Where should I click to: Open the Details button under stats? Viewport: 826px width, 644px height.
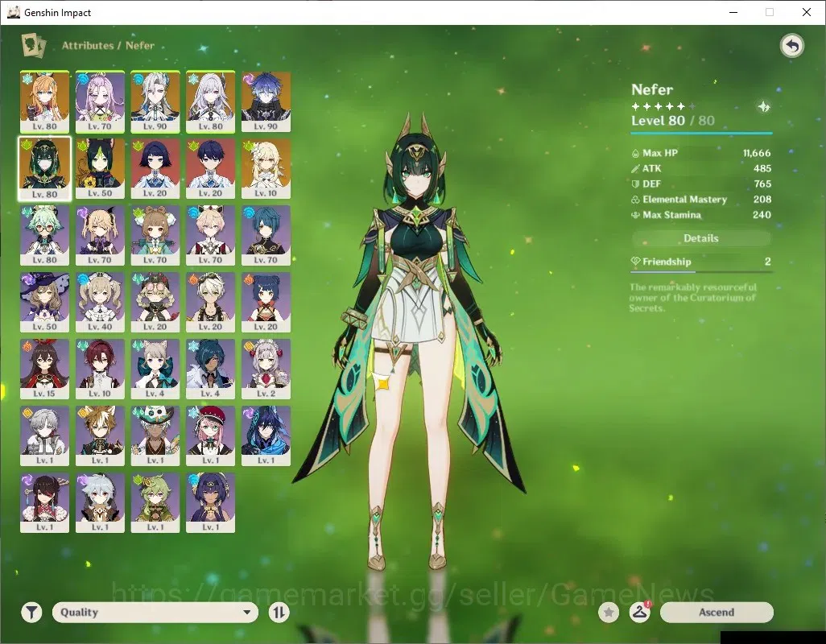(x=701, y=238)
